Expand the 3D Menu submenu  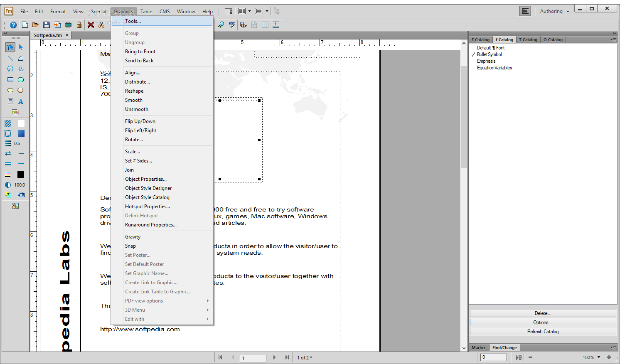(x=162, y=310)
